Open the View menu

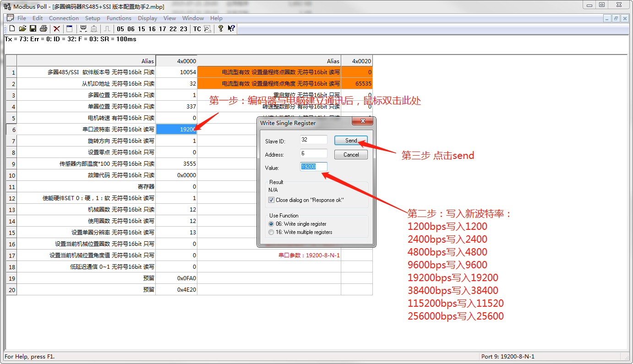pos(169,18)
